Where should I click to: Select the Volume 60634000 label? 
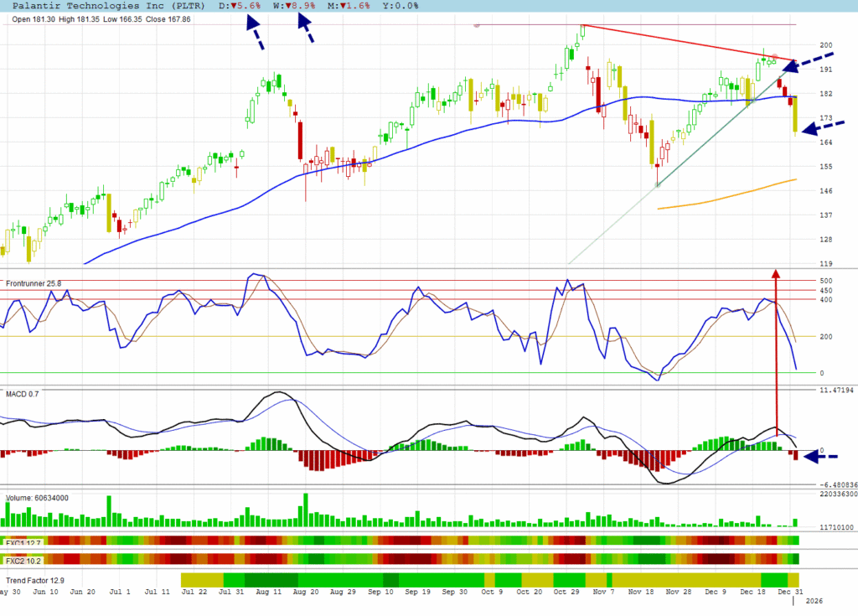[x=38, y=498]
